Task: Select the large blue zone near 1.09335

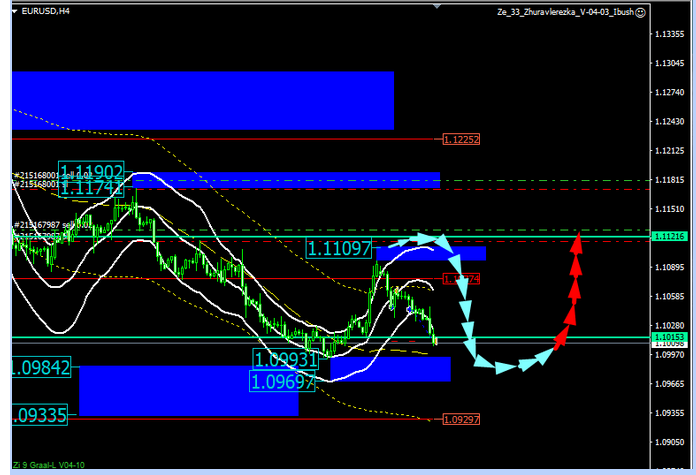Action: [188, 391]
